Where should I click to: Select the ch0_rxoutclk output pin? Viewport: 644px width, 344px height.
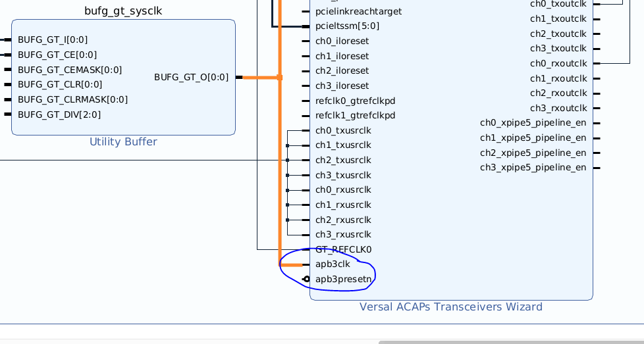point(558,63)
